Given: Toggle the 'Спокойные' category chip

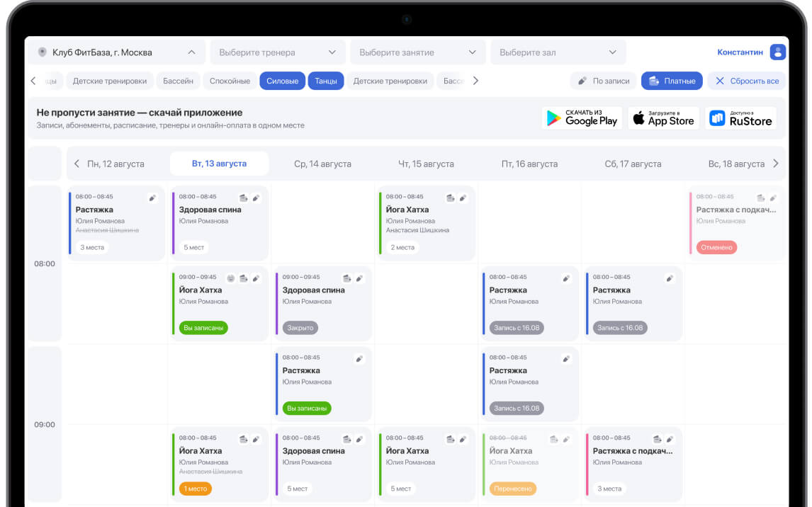Looking at the screenshot, I should coord(230,81).
